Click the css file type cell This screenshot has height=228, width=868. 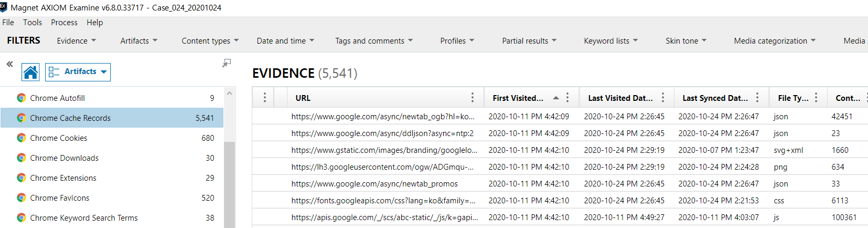pyautogui.click(x=779, y=200)
